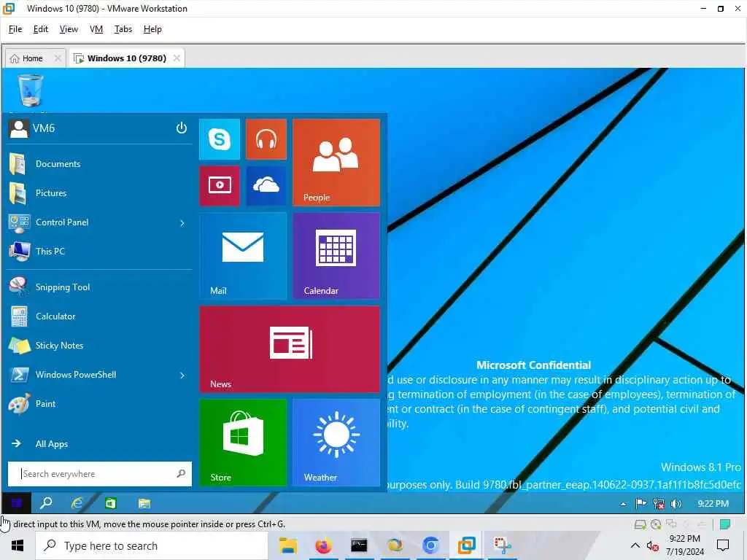Launch Snipping Tool from Start menu
747x560 pixels.
(x=99, y=287)
